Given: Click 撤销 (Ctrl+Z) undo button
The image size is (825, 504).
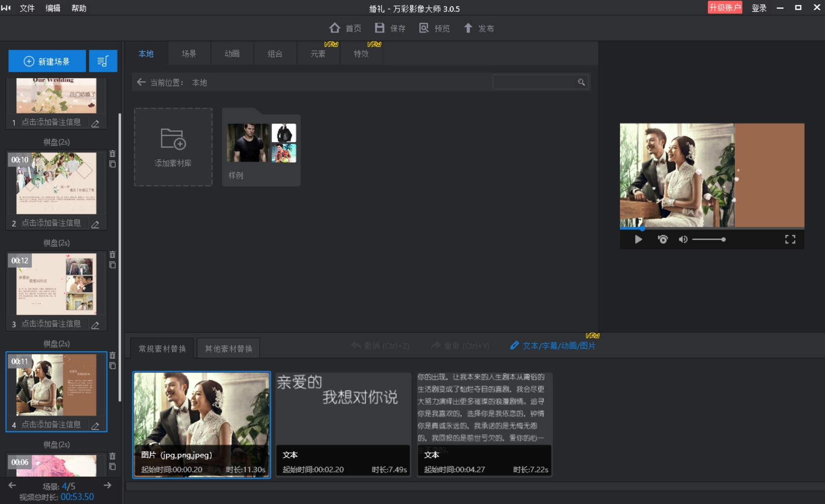Looking at the screenshot, I should [380, 346].
